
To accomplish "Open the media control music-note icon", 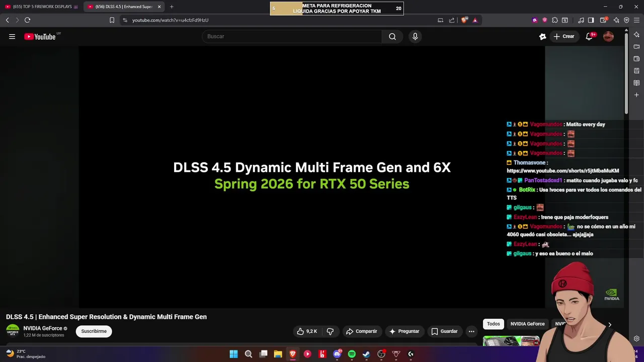I will click(x=581, y=20).
